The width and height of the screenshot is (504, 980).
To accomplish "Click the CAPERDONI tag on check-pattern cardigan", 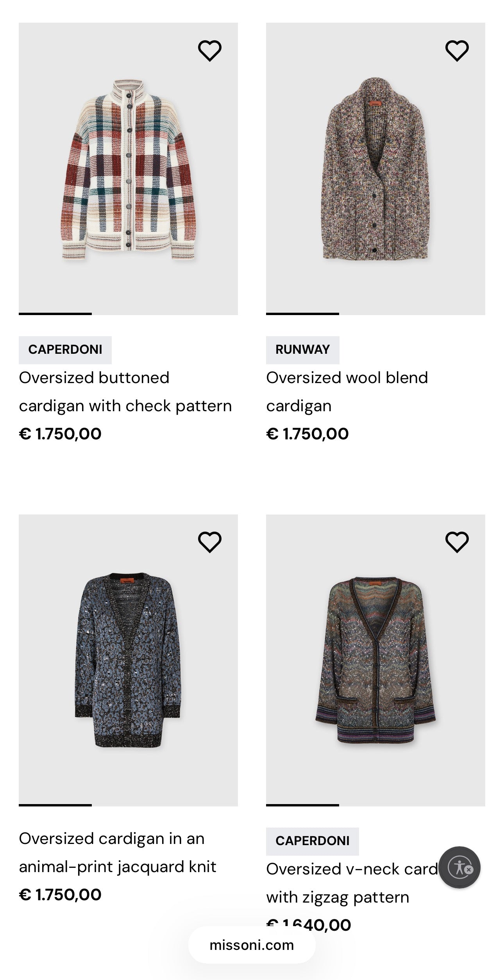I will tap(65, 349).
